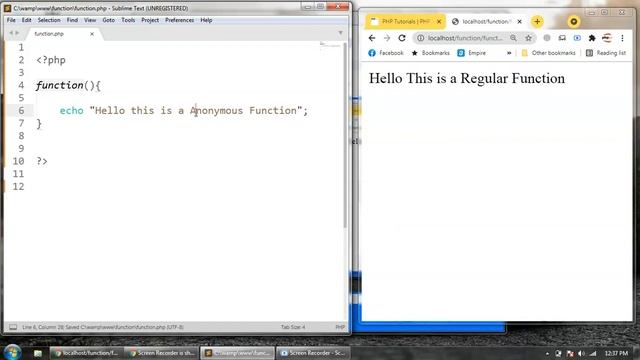Click the action center flag tray icon
The width and height of the screenshot is (640, 360).
(570, 353)
